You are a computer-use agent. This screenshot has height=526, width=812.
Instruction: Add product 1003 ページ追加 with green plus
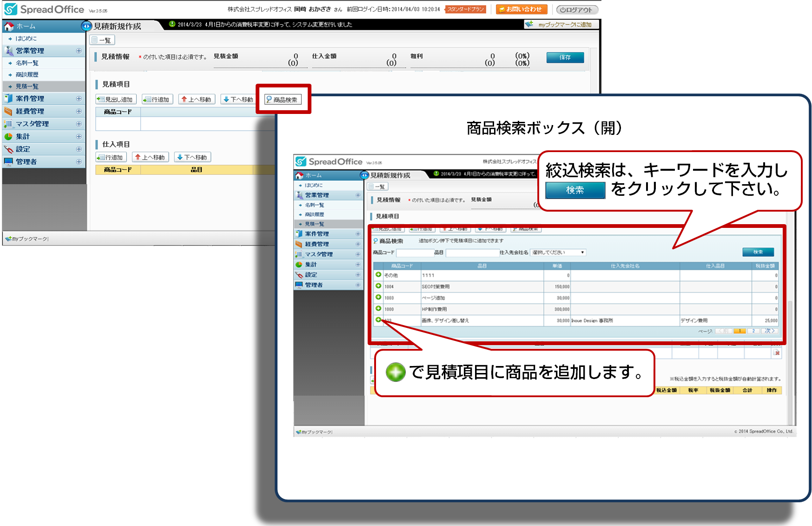coord(378,297)
